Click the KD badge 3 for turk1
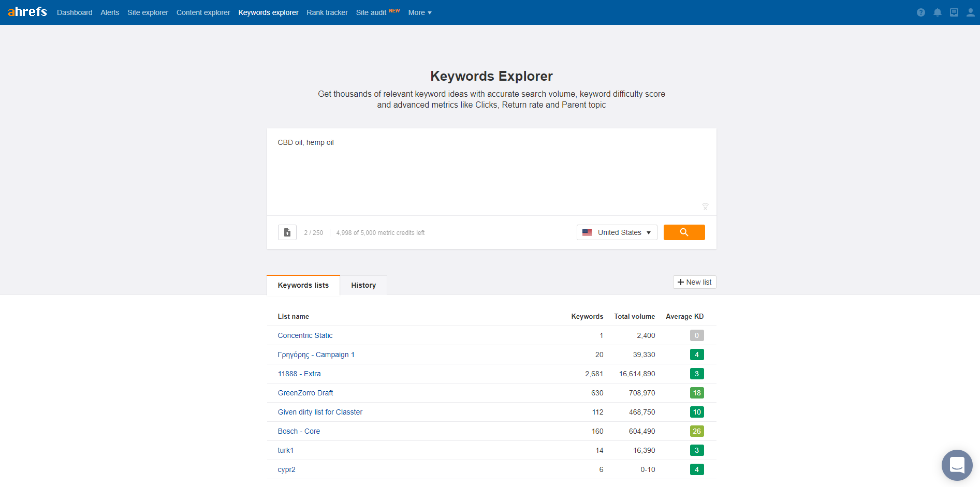 (697, 450)
